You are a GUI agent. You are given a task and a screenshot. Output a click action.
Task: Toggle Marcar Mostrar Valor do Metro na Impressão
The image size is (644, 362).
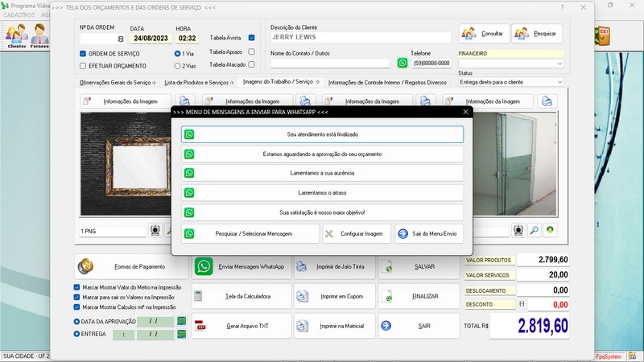[x=76, y=287]
